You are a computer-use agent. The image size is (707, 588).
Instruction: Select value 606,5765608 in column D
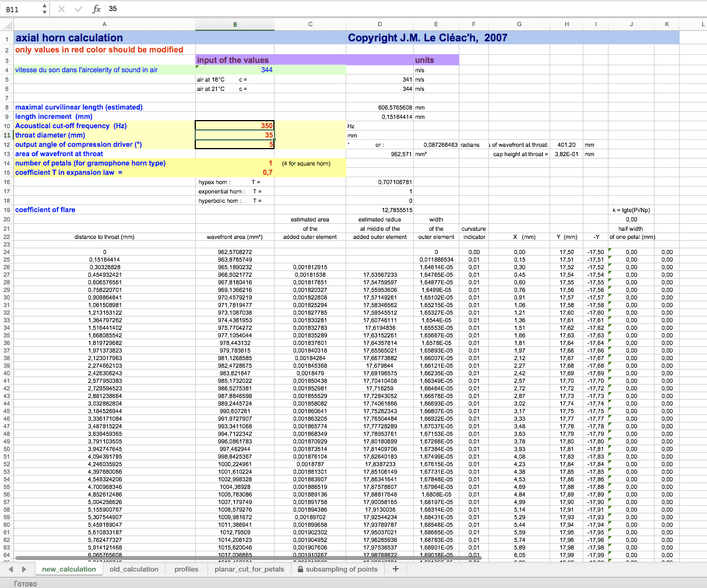coord(395,107)
